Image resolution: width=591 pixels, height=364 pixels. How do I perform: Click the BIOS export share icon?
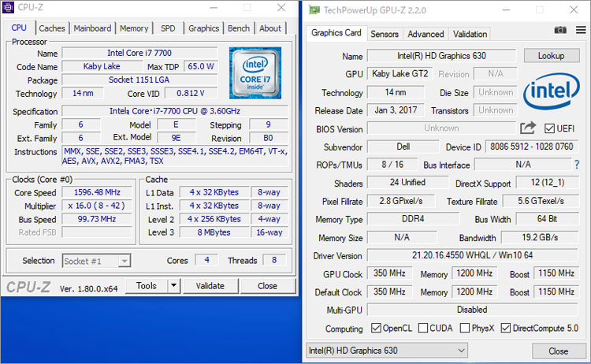tap(527, 128)
